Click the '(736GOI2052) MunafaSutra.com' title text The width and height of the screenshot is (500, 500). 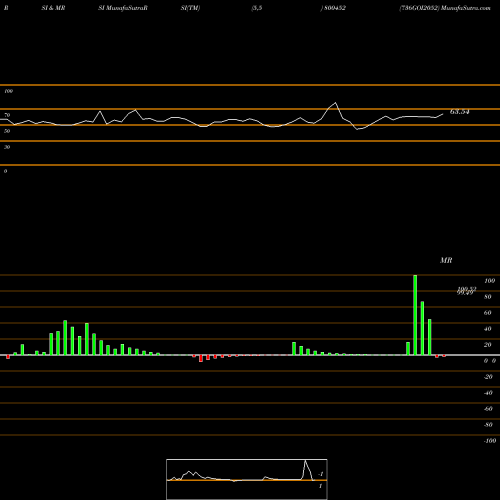coord(445,8)
